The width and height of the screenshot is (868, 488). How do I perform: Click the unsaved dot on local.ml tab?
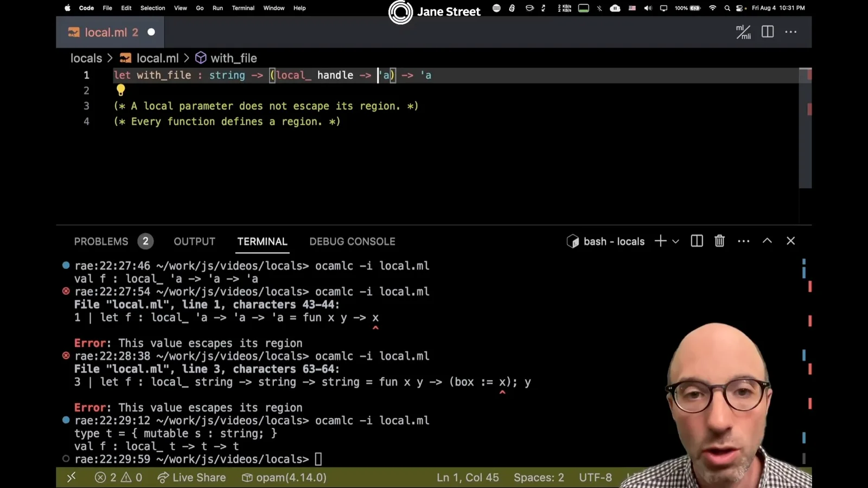151,32
